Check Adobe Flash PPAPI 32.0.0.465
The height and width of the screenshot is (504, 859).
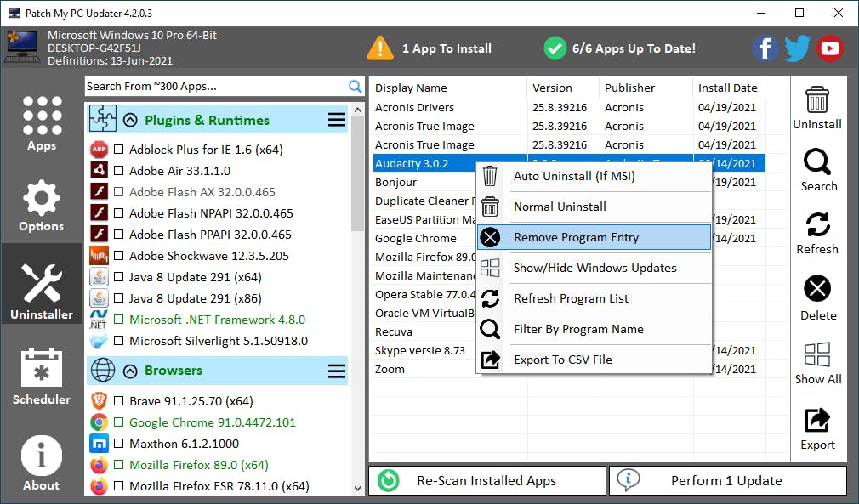click(118, 235)
